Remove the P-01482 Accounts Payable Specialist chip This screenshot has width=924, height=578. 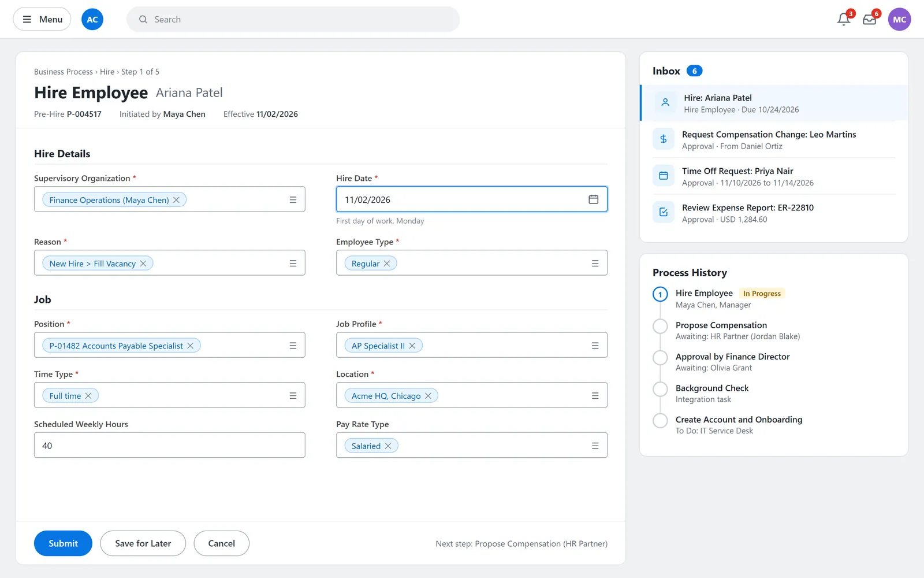click(x=190, y=346)
